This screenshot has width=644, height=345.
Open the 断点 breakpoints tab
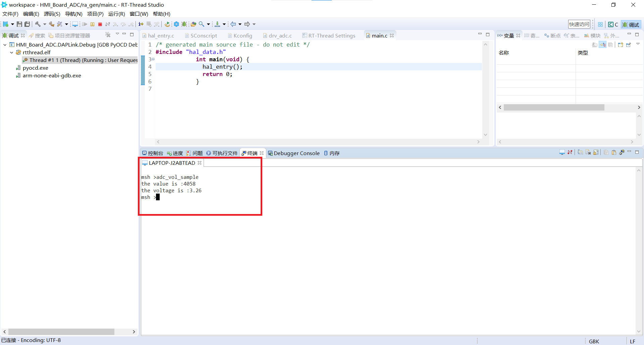point(552,36)
